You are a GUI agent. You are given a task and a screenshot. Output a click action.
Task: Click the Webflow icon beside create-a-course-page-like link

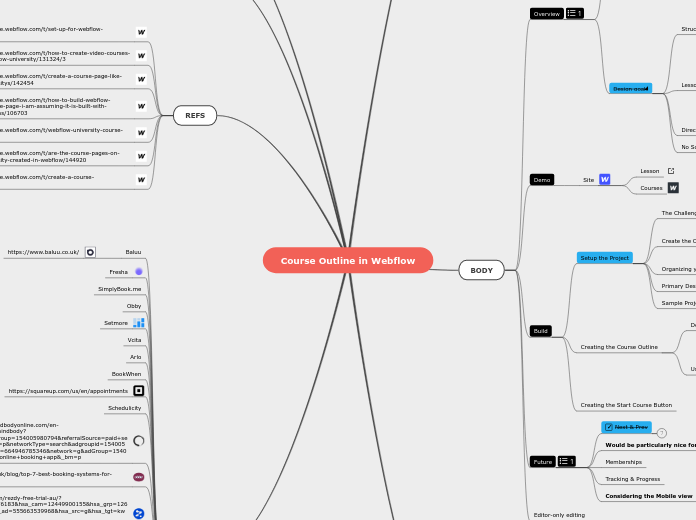(141, 79)
